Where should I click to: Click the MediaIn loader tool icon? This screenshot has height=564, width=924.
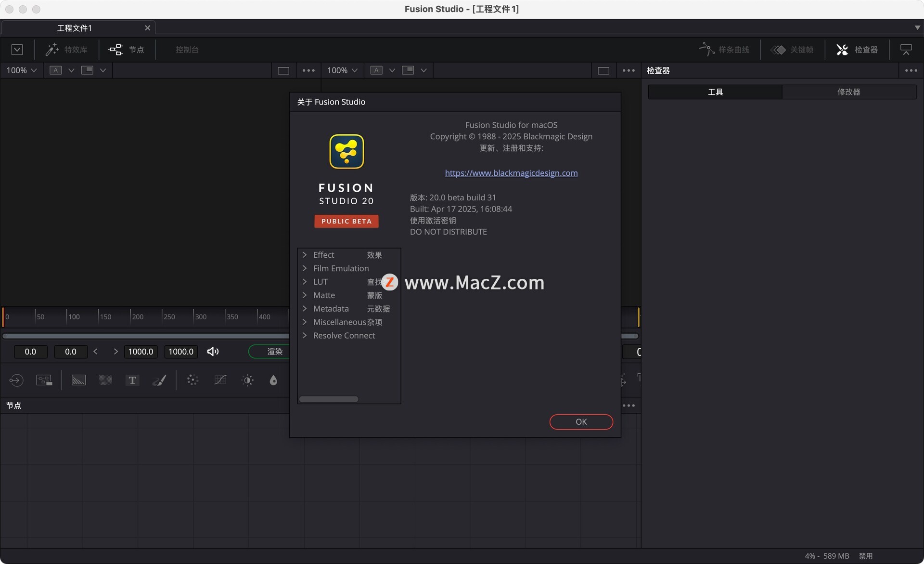point(16,380)
